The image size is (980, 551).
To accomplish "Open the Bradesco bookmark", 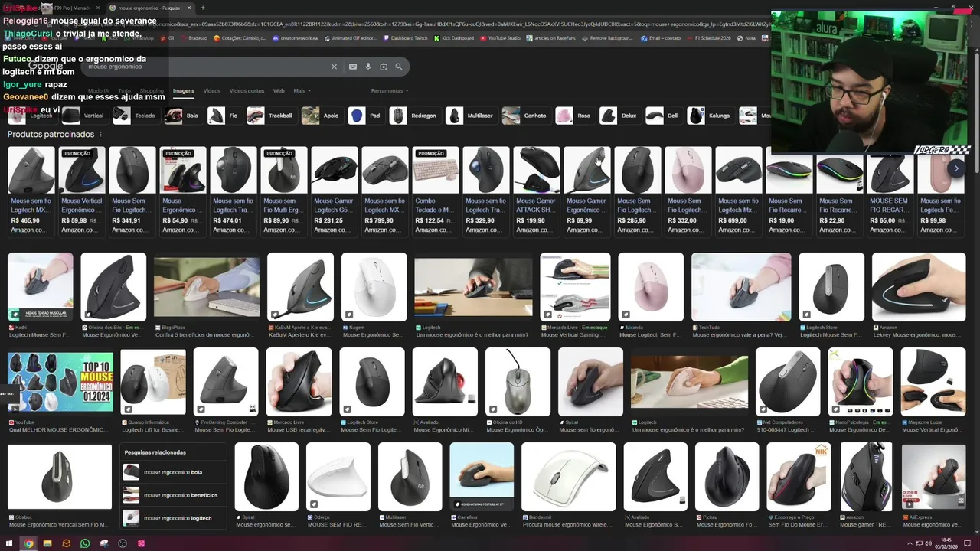I will point(194,38).
